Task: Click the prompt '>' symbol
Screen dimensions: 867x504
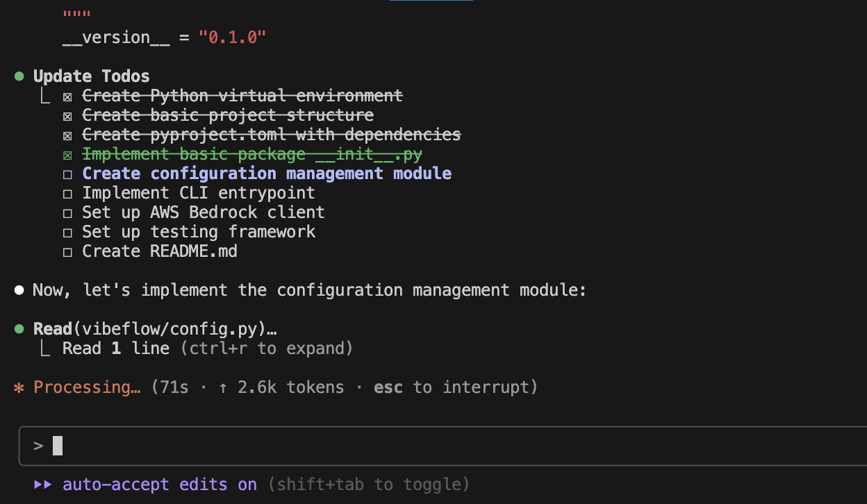Action: click(x=38, y=446)
